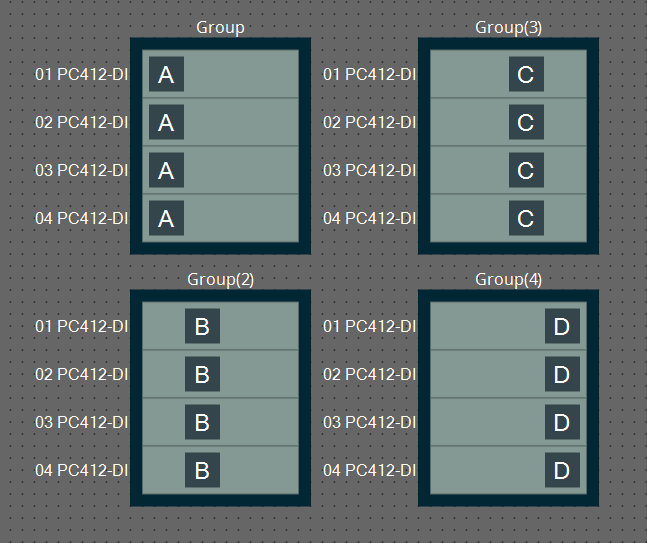Select channel C block of 03 PC412-DI in Group(3)
This screenshot has height=543, width=647.
[526, 170]
